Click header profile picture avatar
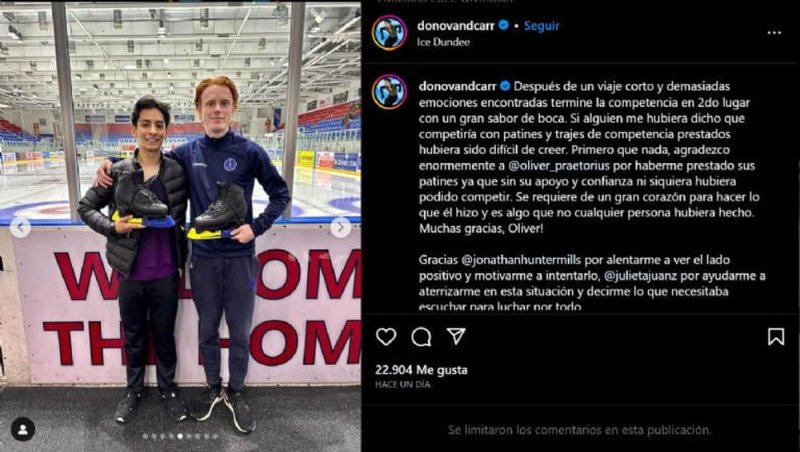Viewport: 800px width, 452px height. (389, 33)
